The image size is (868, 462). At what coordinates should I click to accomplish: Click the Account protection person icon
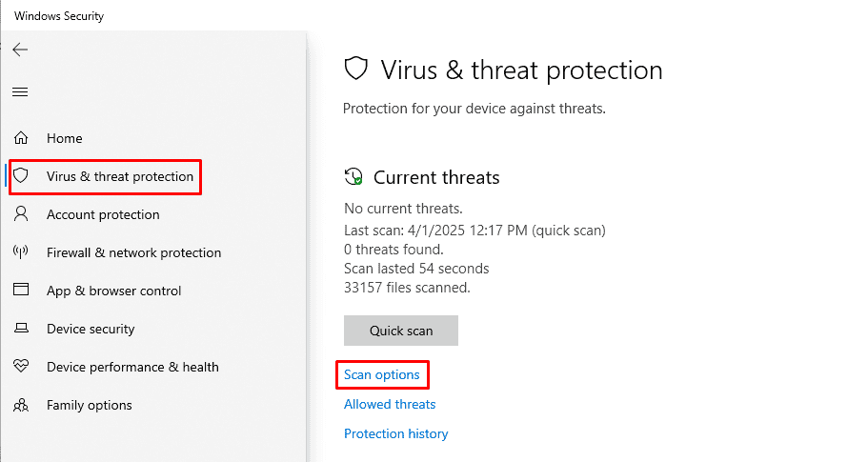(21, 214)
